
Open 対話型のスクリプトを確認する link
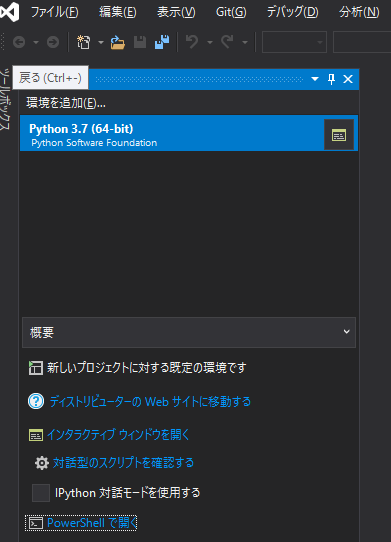123,463
